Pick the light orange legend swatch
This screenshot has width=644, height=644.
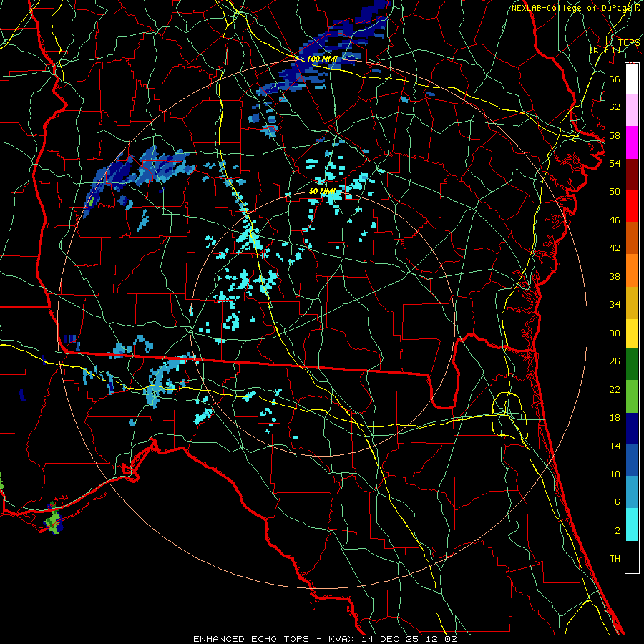[x=632, y=270]
